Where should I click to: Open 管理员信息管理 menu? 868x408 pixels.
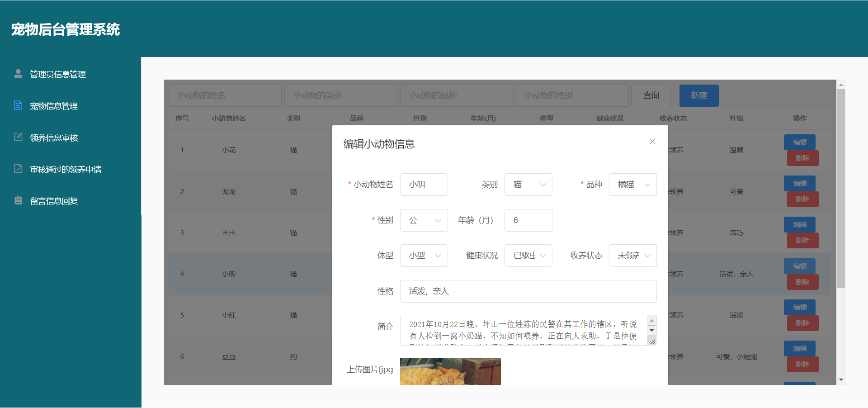[x=58, y=74]
